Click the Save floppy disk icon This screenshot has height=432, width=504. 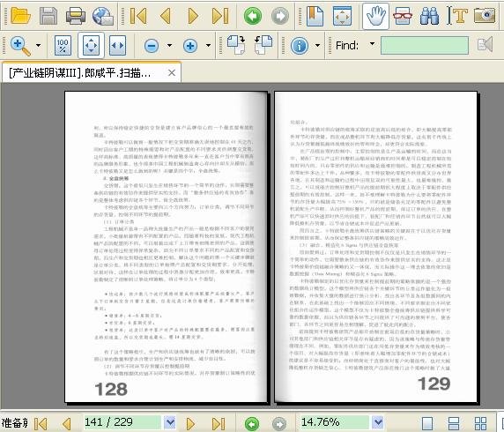point(48,16)
